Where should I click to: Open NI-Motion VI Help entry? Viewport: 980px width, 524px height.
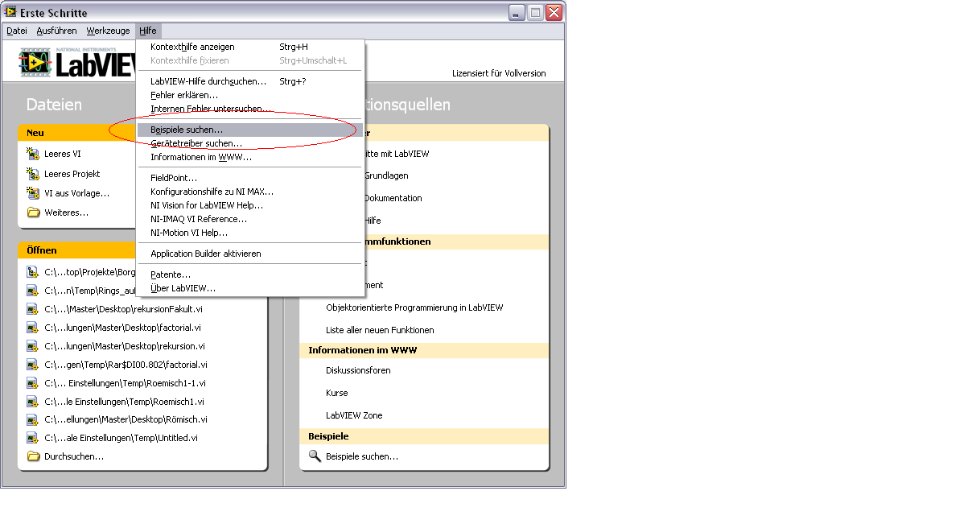250,233
